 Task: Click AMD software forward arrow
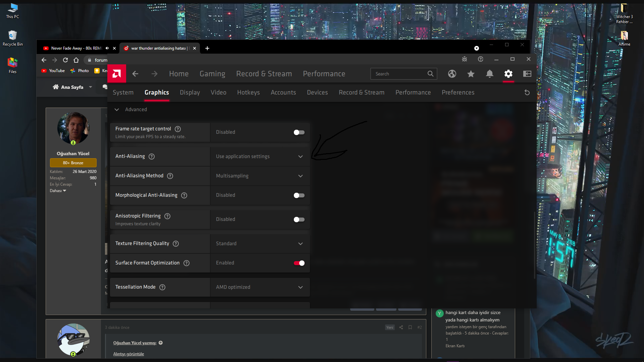point(154,74)
